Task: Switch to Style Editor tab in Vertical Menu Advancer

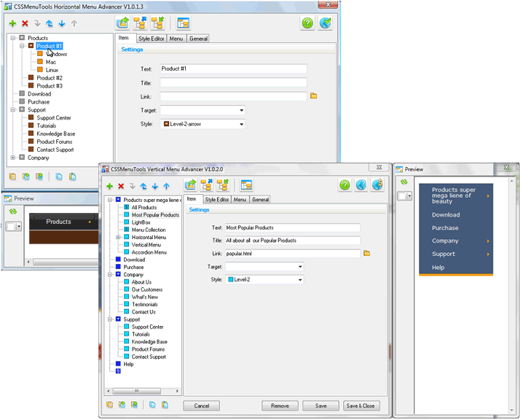Action: click(216, 200)
